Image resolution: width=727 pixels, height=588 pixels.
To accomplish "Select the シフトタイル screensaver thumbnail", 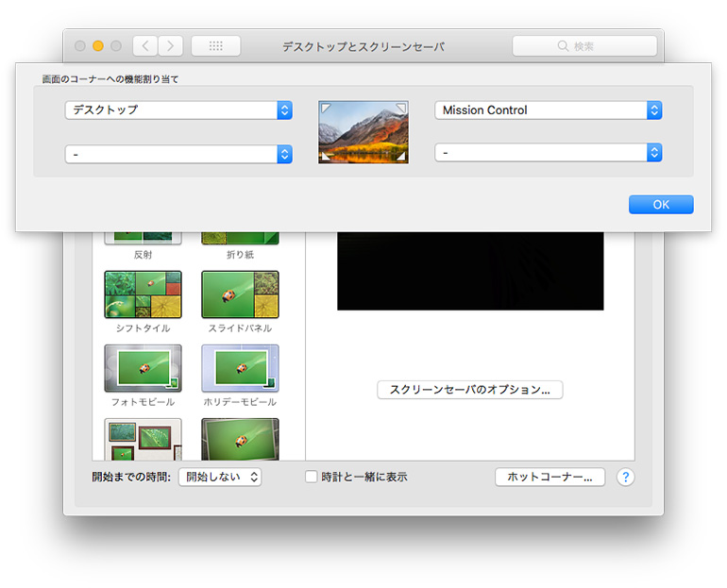I will click(x=143, y=294).
